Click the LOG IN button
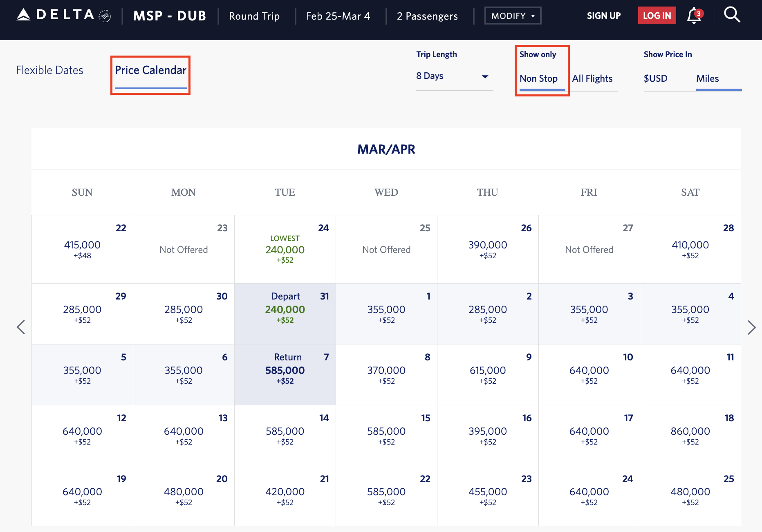This screenshot has width=762, height=532. [x=657, y=15]
